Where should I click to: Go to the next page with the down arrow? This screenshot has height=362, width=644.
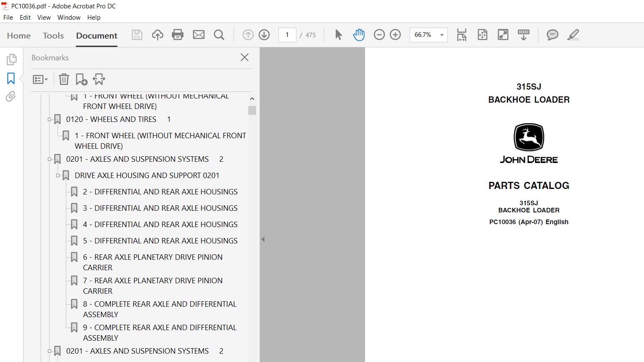coord(264,35)
